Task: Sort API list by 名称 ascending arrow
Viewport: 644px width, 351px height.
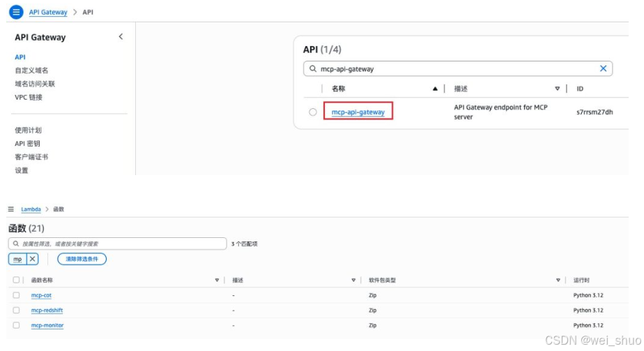Action: coord(435,89)
